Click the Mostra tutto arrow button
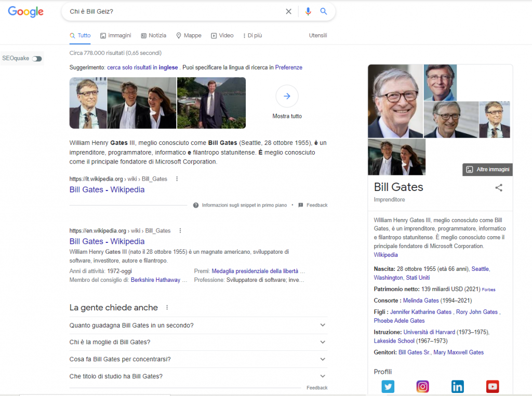532x396 pixels. (x=287, y=96)
